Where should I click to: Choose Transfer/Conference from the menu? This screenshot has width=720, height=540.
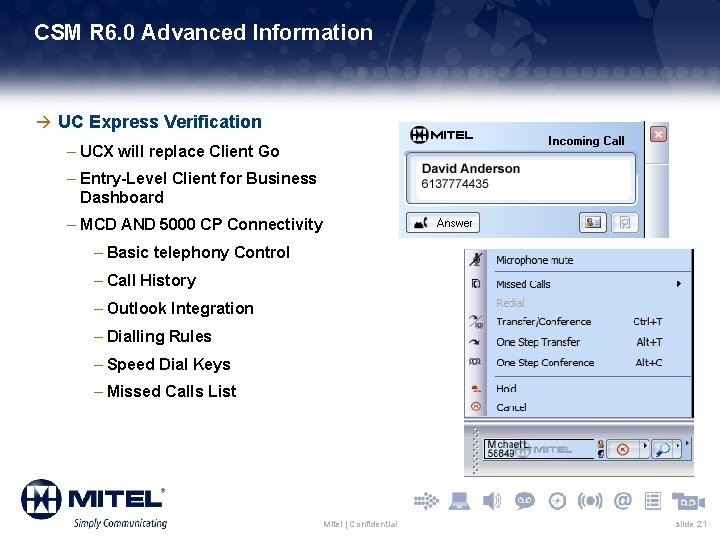pos(544,322)
